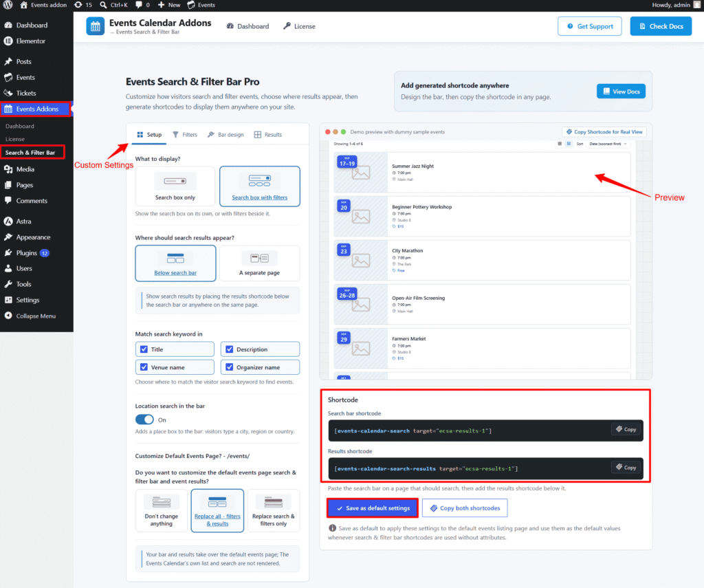Open the New content menu in the admin bar
The width and height of the screenshot is (704, 588).
(169, 5)
